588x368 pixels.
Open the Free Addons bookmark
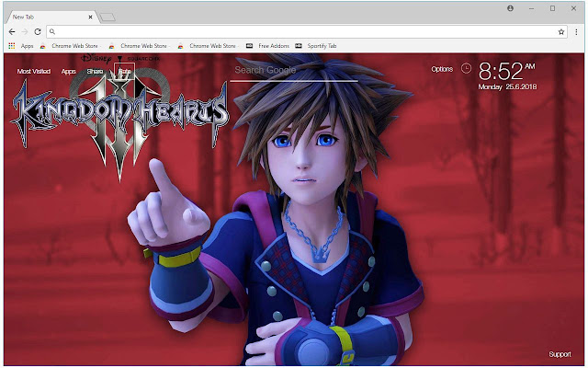point(267,46)
